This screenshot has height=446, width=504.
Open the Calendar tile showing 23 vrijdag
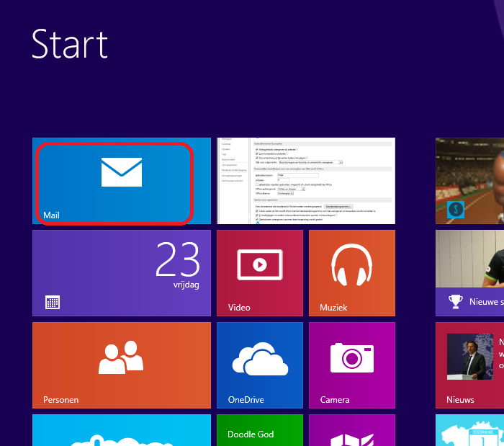(x=122, y=273)
